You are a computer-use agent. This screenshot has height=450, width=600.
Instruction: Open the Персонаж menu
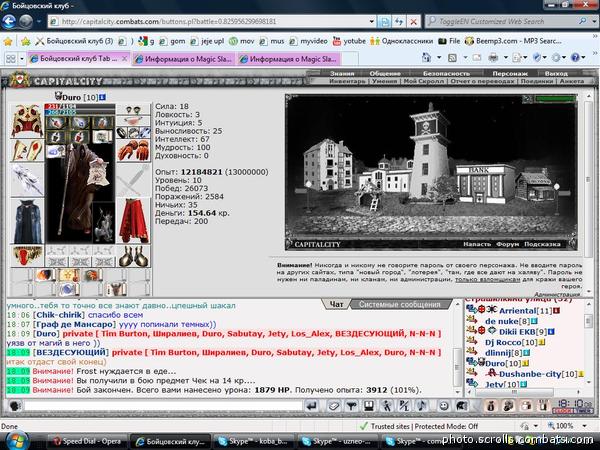[x=510, y=73]
